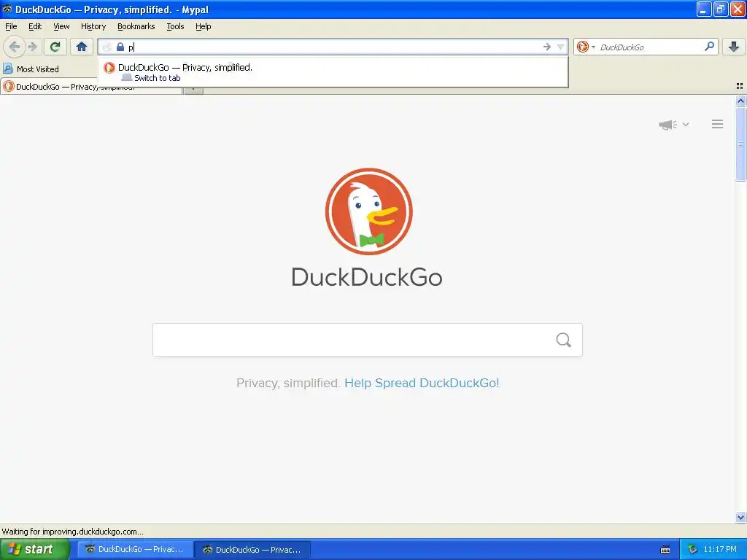Choose the DuckDuckGo autocomplete suggestion
This screenshot has width=747, height=560.
pyautogui.click(x=333, y=72)
